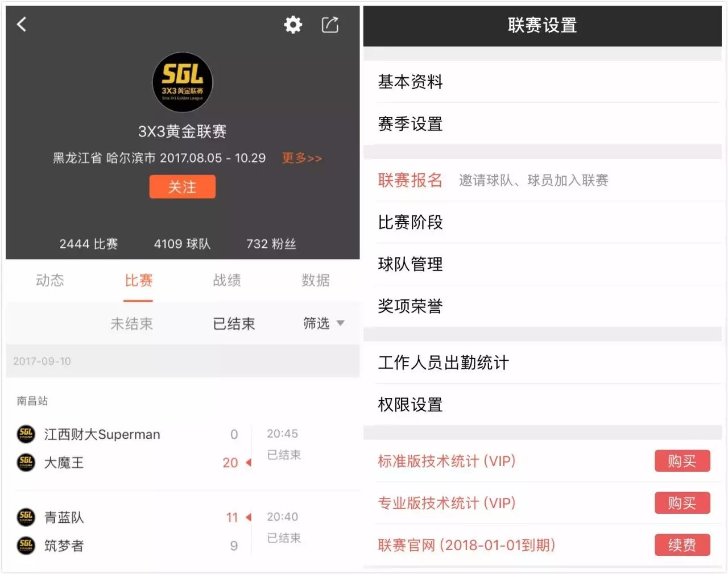Tap the back arrow icon

[22, 24]
